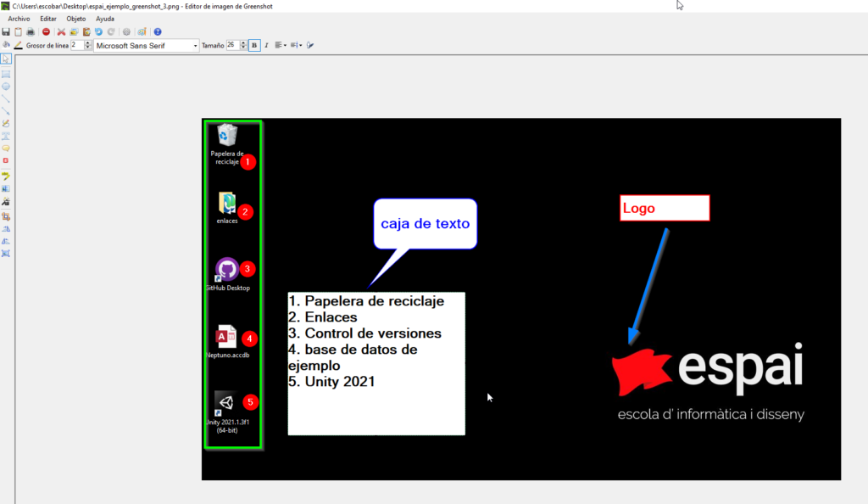Select the rectangle drawing tool
Viewport: 868px width, 504px height.
[x=6, y=74]
